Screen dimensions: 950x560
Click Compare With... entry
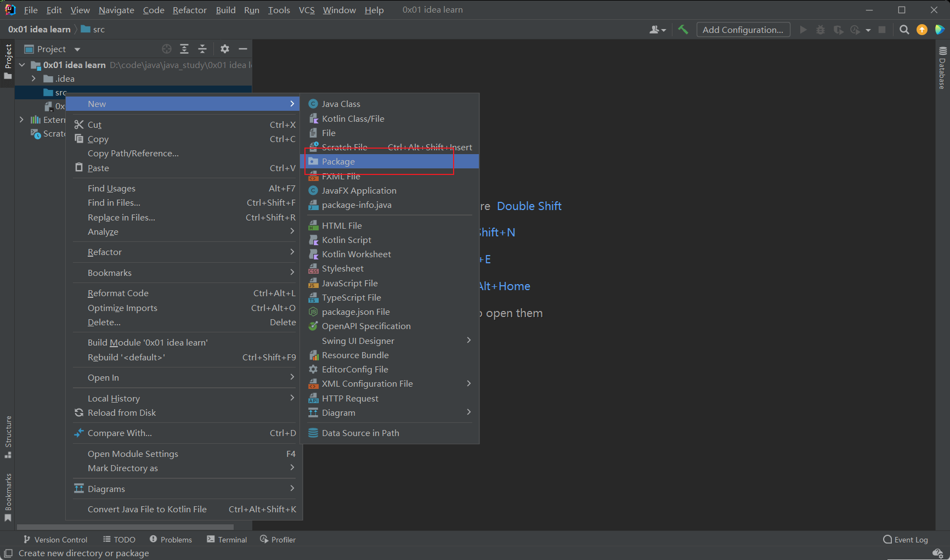click(184, 433)
